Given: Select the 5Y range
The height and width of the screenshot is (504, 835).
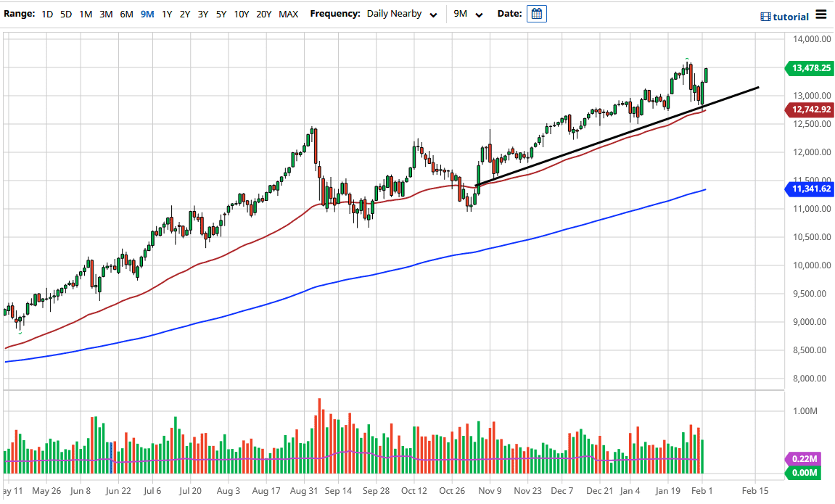Looking at the screenshot, I should [221, 13].
